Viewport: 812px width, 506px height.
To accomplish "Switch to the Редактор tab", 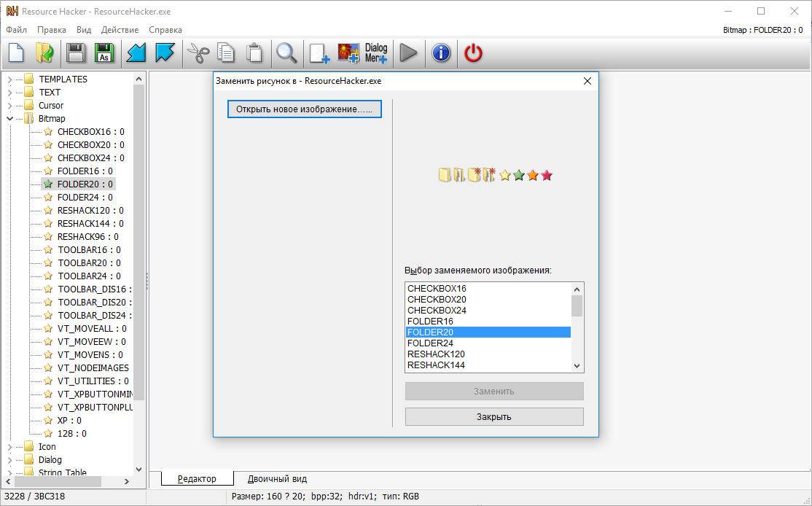I will (197, 478).
